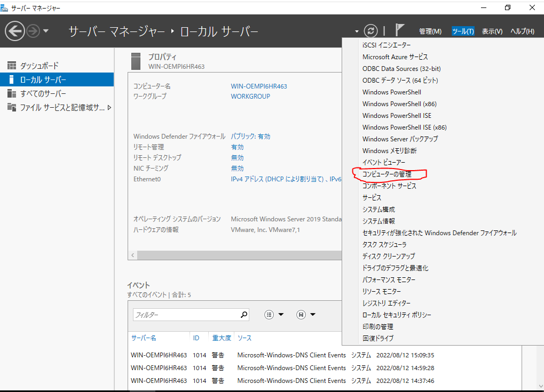Select ローカル サーバー in the sidebar
Image resolution: width=544 pixels, height=392 pixels.
tap(57, 79)
